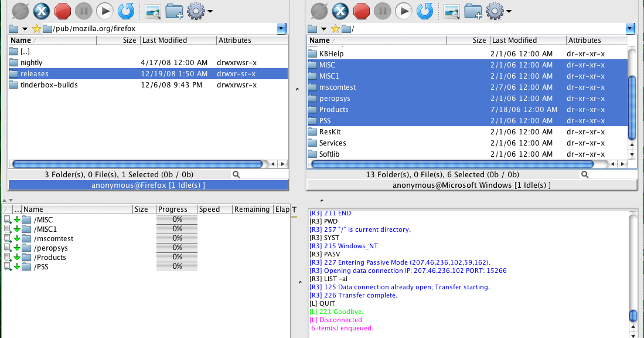Select the tinderbox-builds folder
This screenshot has height=338, width=644.
[148, 84]
